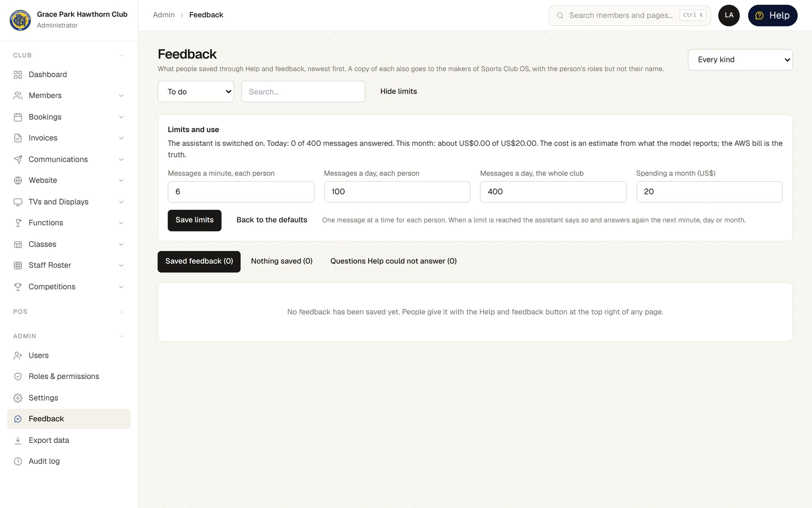Click the Grace Park Hawthorn Club logo
Image resolution: width=812 pixels, height=508 pixels.
pos(20,20)
